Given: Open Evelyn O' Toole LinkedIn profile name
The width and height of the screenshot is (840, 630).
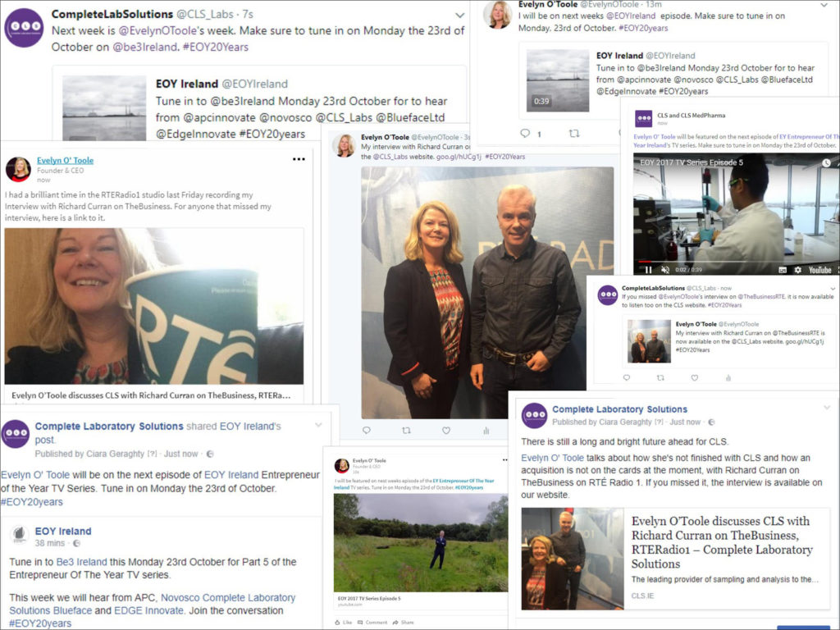Looking at the screenshot, I should (65, 160).
